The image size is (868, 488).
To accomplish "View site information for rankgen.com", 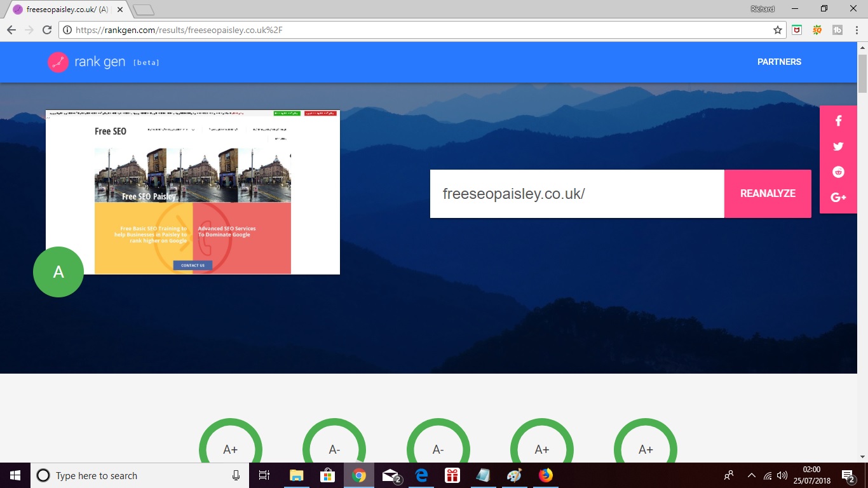I will click(x=67, y=30).
